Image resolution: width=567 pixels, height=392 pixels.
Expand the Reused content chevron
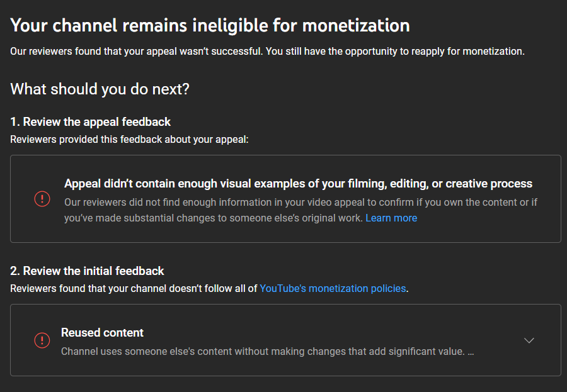click(529, 340)
